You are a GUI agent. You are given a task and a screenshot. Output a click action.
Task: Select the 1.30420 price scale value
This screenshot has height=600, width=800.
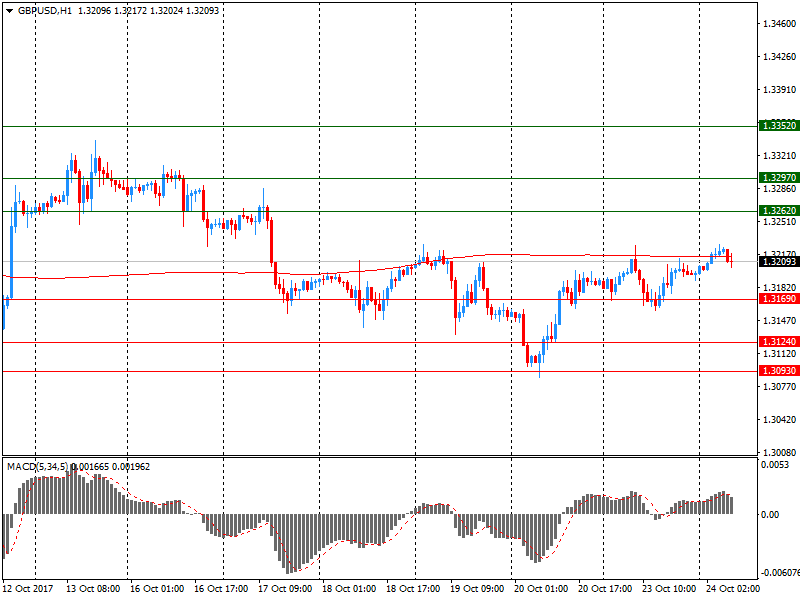779,419
